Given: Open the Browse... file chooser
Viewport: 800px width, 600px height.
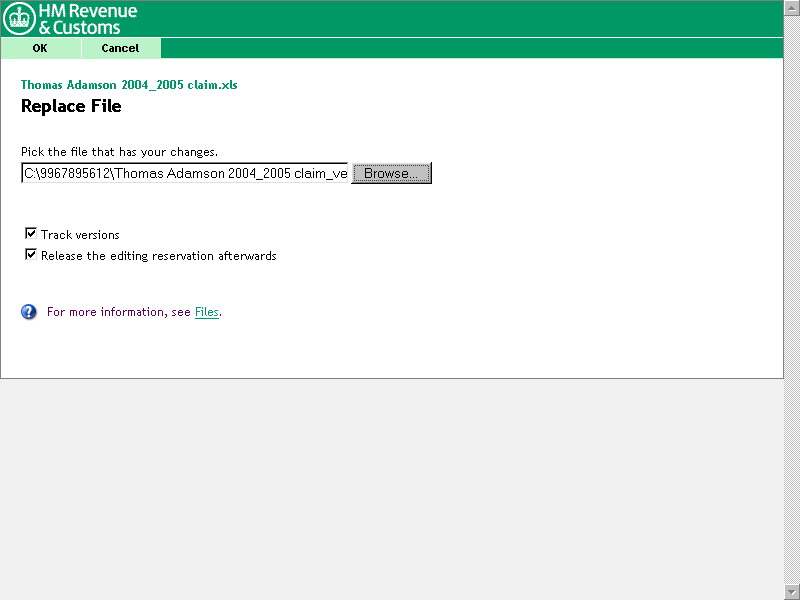Looking at the screenshot, I should click(391, 173).
